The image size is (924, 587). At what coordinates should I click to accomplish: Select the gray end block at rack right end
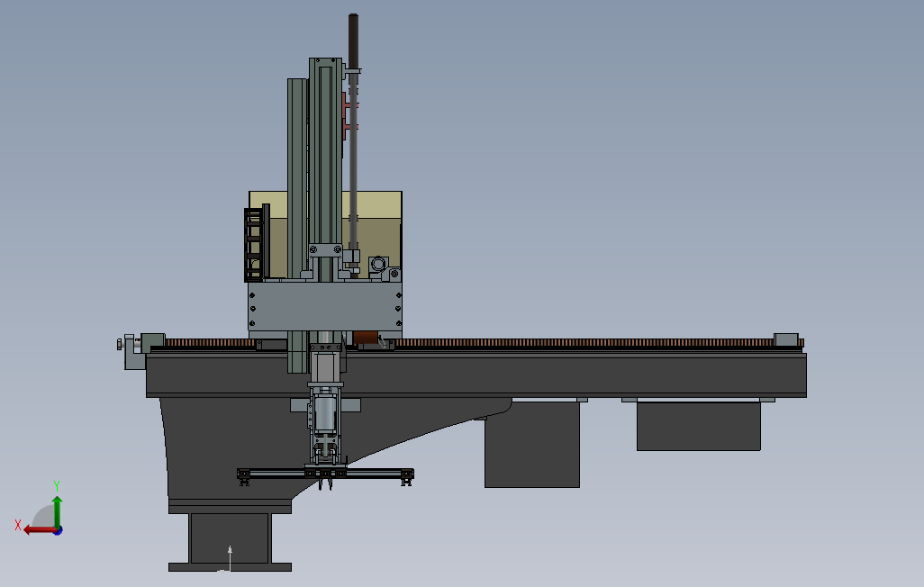[x=785, y=339]
